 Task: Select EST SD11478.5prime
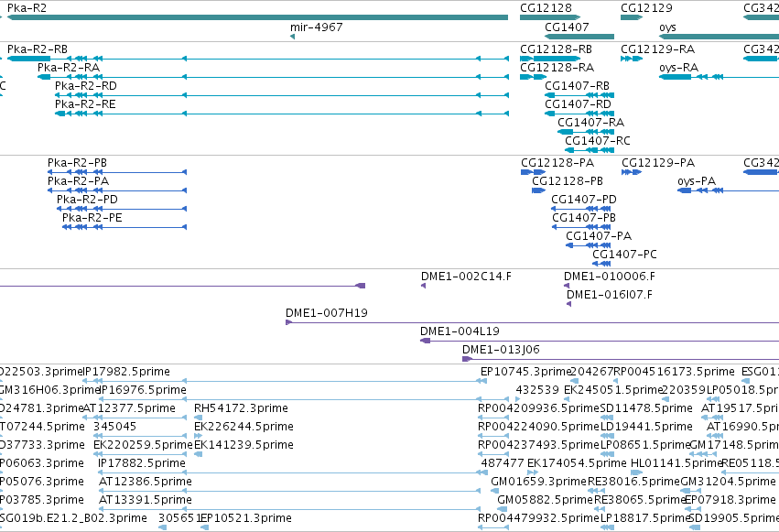pos(647,408)
